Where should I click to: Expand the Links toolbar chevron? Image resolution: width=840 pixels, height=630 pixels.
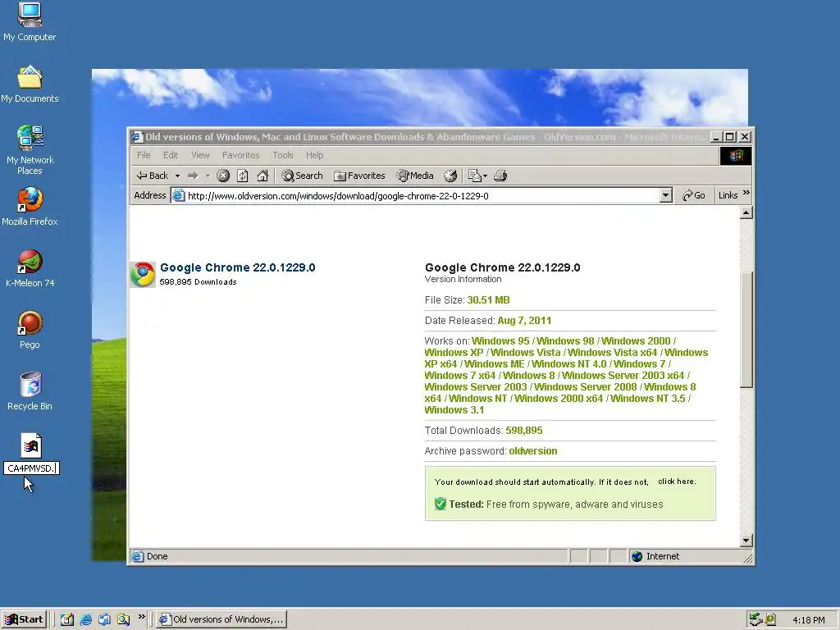(746, 192)
